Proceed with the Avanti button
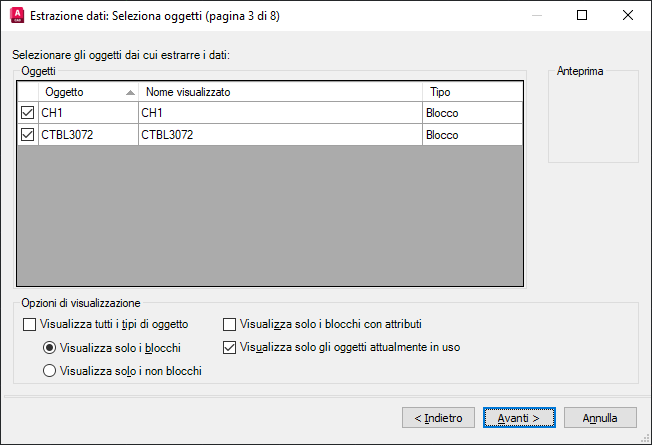Image resolution: width=652 pixels, height=445 pixels. click(x=518, y=417)
